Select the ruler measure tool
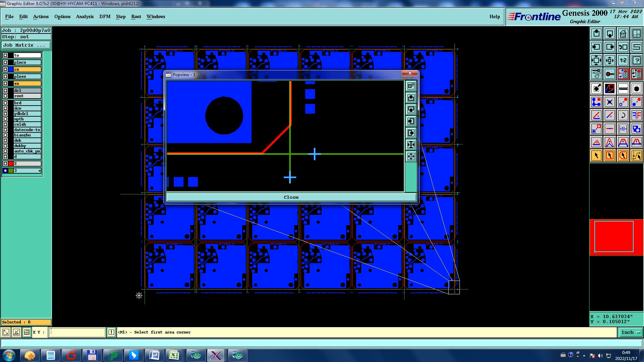This screenshot has height=362, width=644. (x=623, y=88)
